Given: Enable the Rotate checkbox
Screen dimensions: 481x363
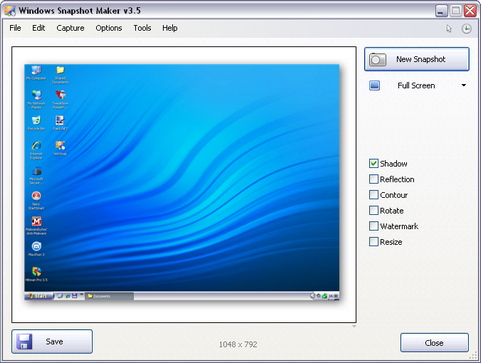Looking at the screenshot, I should pos(374,210).
